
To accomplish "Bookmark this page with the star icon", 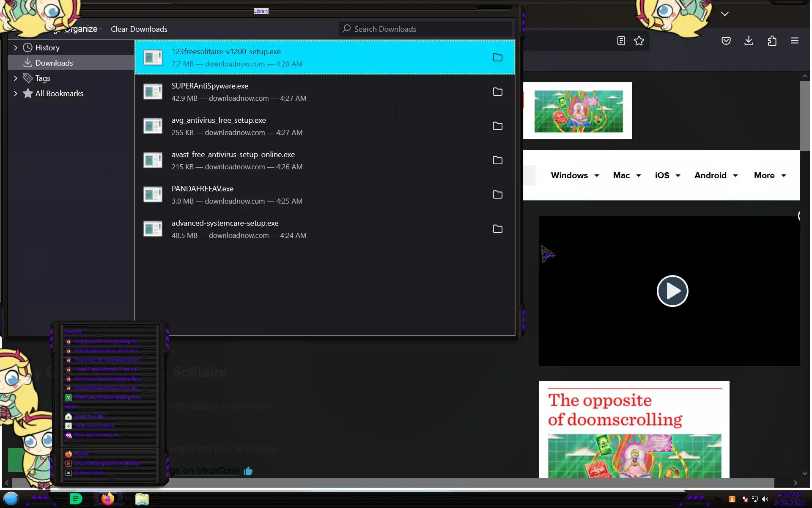I will click(x=639, y=41).
